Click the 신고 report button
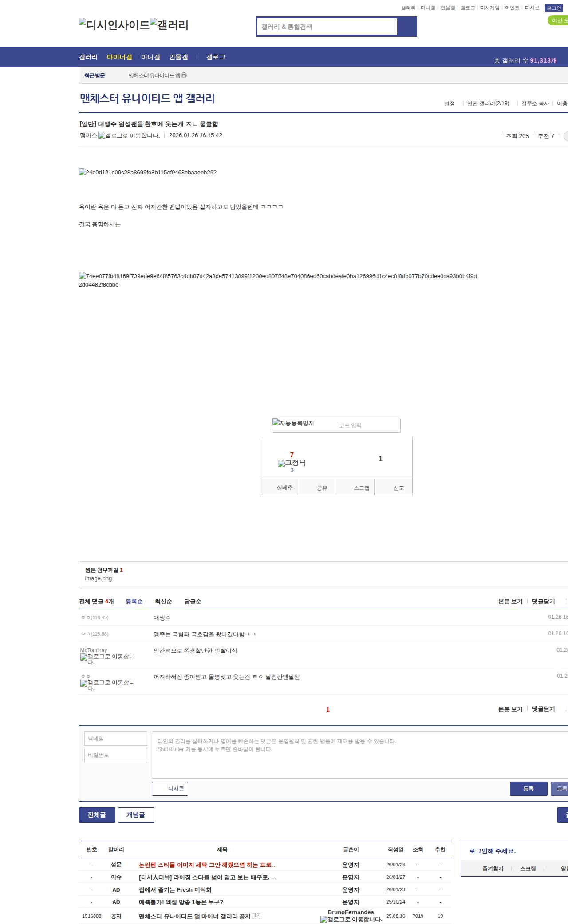568x924 pixels. click(x=394, y=488)
